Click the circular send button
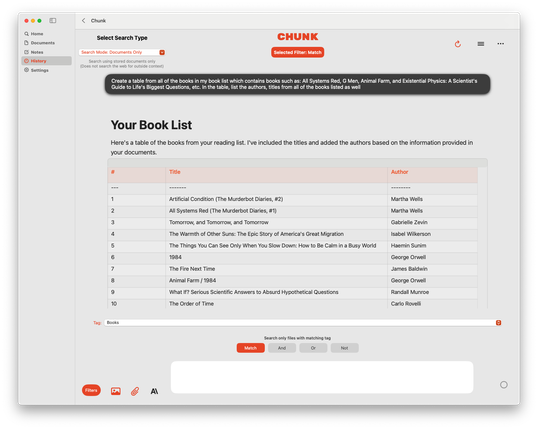538x429 pixels. pos(503,385)
